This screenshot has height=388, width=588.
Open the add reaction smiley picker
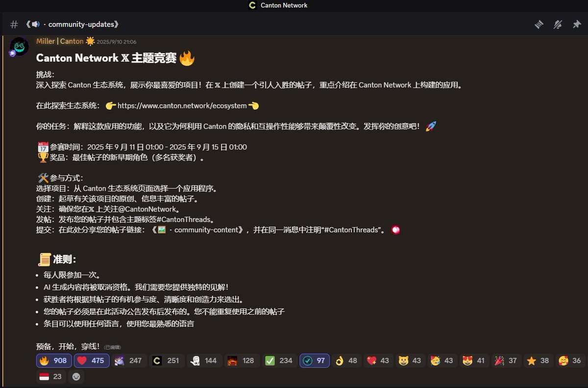tap(76, 377)
